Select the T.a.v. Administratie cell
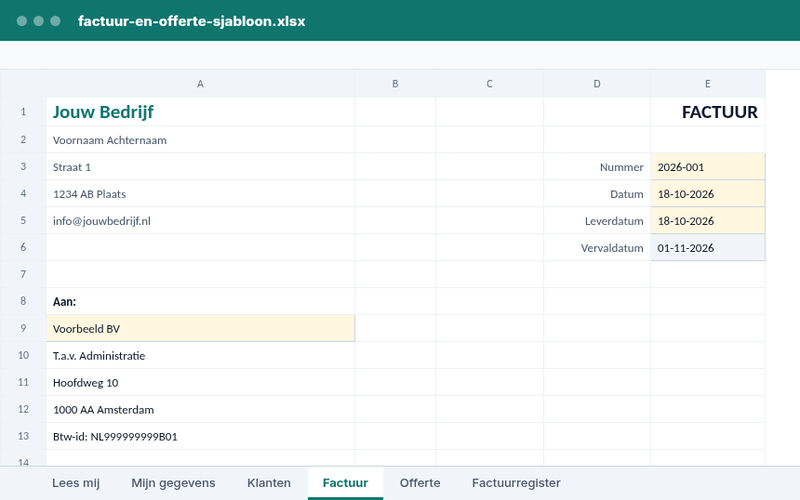 [x=201, y=356]
